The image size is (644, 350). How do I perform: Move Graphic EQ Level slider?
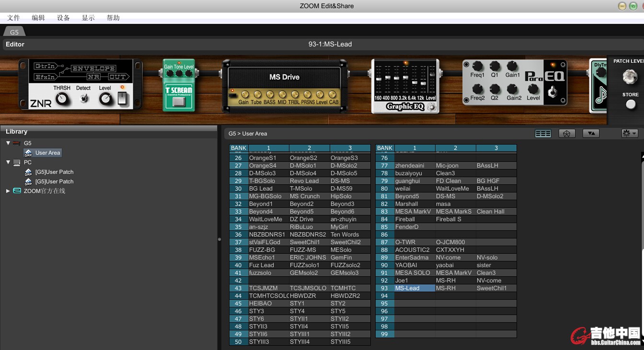tap(432, 75)
